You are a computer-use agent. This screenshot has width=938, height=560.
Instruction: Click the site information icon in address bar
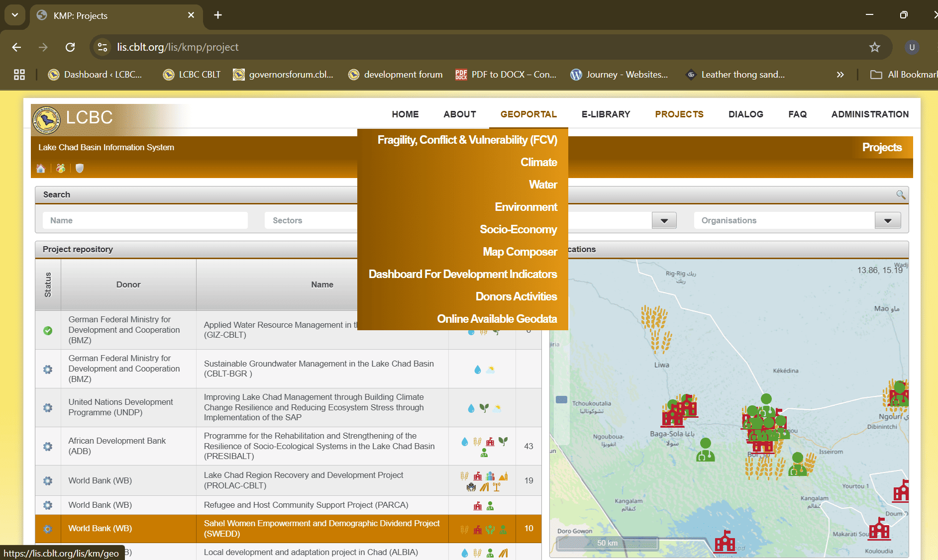(103, 47)
